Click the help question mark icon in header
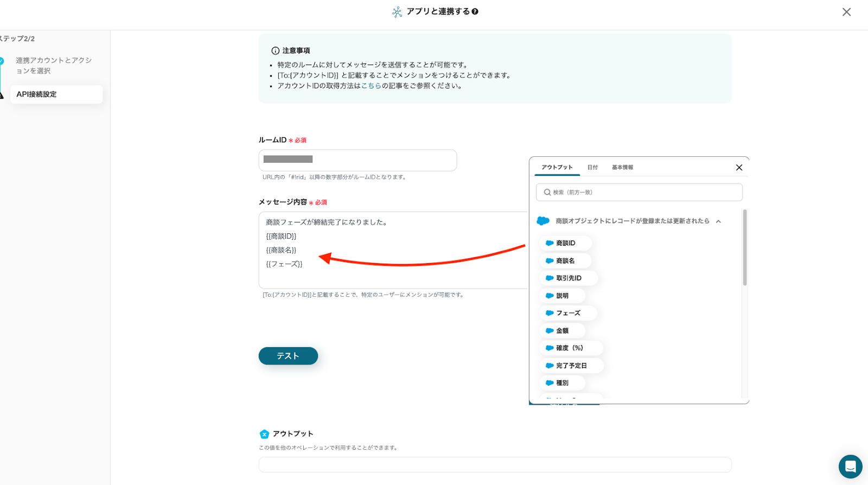The width and height of the screenshot is (868, 485). [475, 11]
